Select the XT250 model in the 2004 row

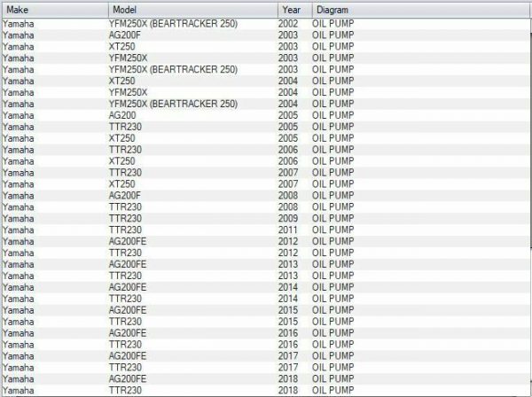tap(121, 81)
